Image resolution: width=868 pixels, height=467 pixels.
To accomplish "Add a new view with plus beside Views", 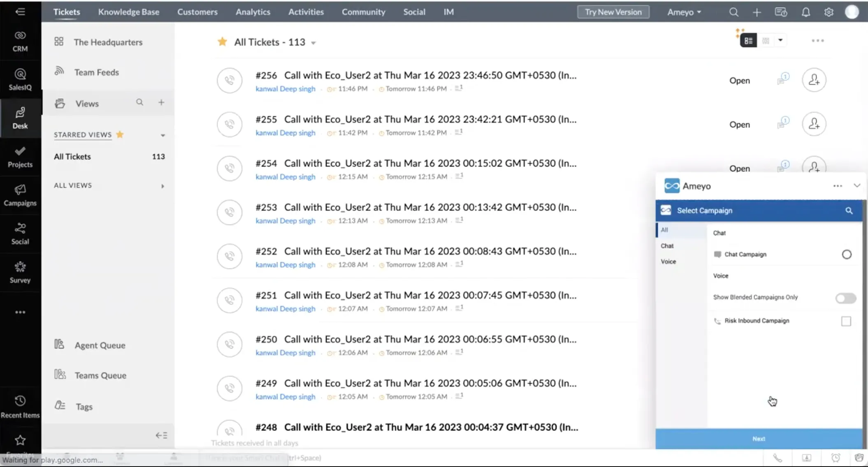I will point(161,102).
